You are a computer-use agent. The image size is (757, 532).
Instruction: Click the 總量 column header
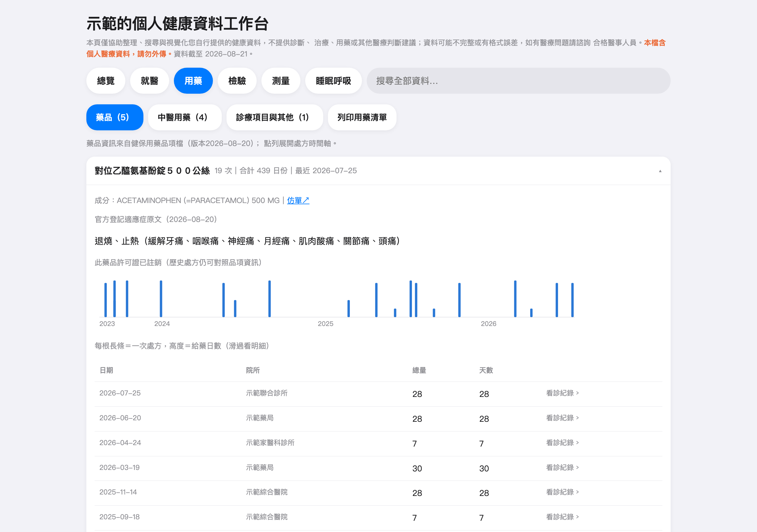point(419,370)
